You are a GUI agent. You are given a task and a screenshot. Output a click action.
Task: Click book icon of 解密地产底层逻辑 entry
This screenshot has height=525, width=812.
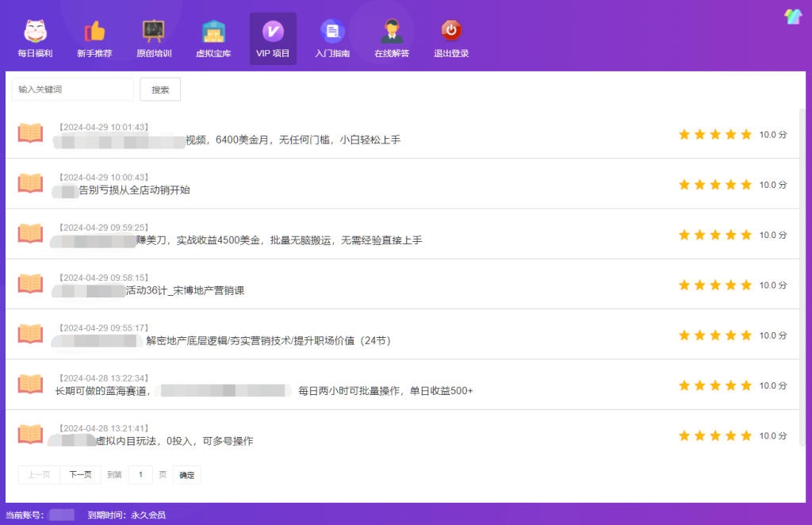31,334
